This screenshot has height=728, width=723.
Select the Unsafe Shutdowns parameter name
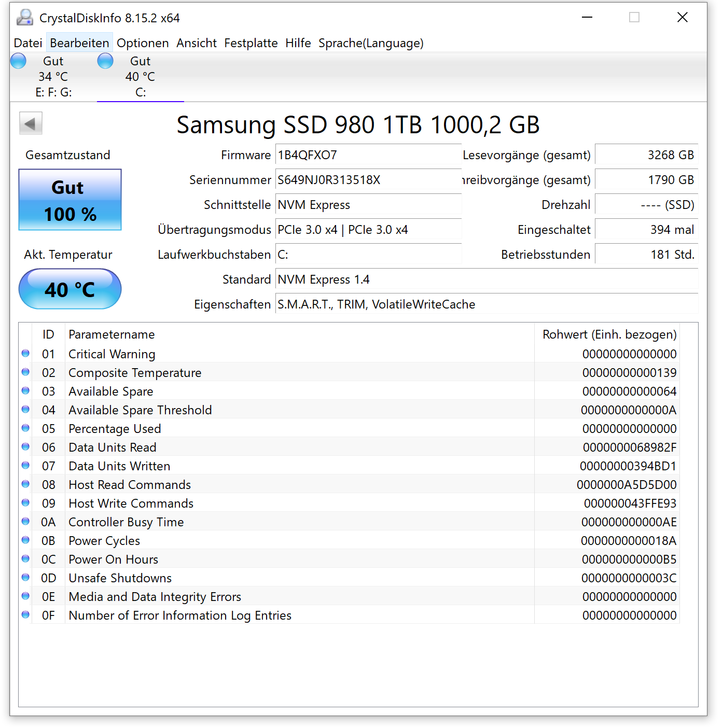[120, 578]
